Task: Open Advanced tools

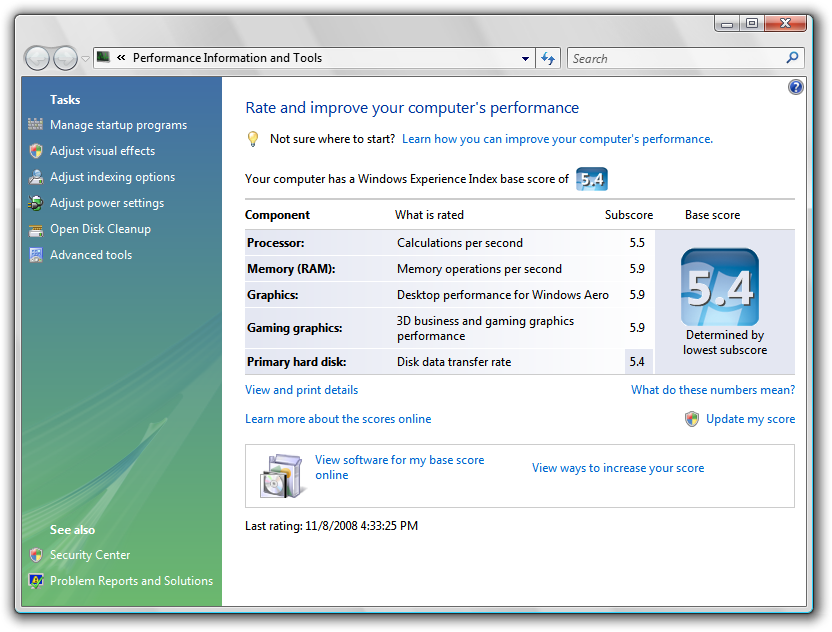Action: click(x=91, y=255)
